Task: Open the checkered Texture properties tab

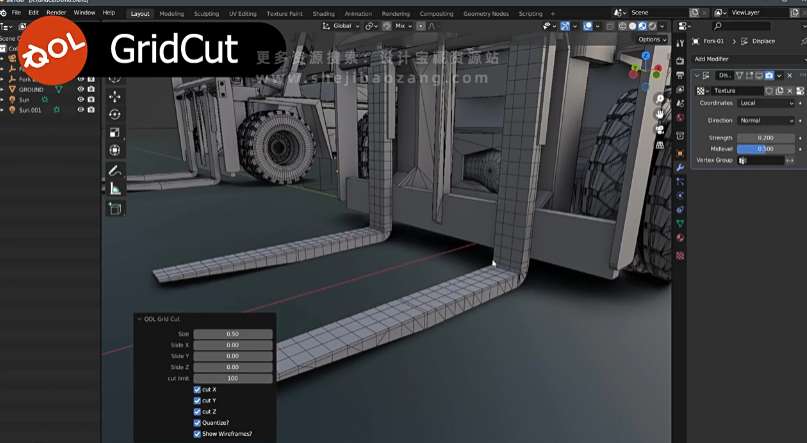Action: tap(680, 255)
